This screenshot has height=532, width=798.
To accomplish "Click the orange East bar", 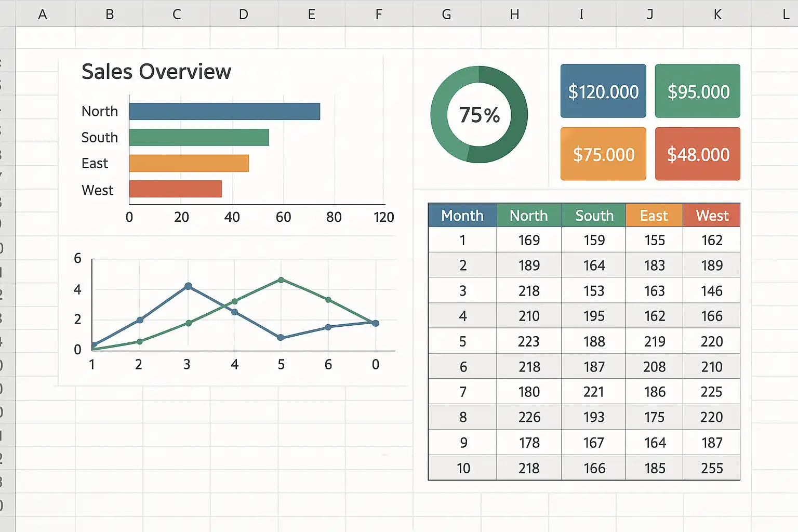I will click(189, 163).
